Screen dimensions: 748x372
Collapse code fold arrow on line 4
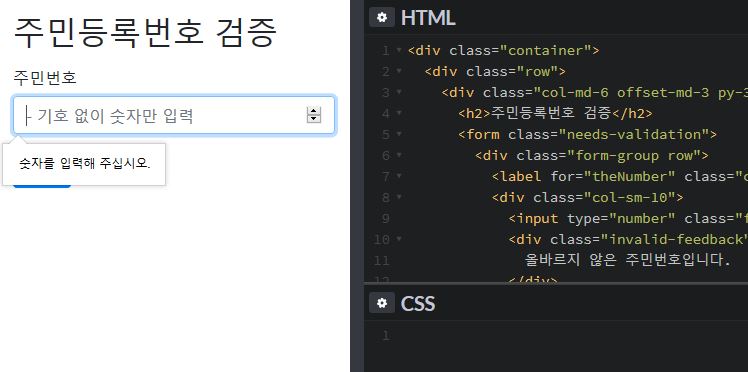[399, 113]
